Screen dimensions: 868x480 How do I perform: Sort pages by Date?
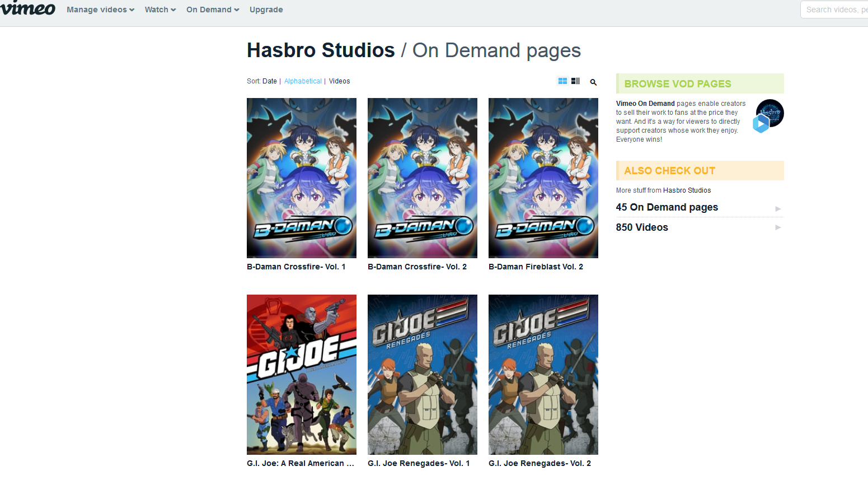click(270, 81)
